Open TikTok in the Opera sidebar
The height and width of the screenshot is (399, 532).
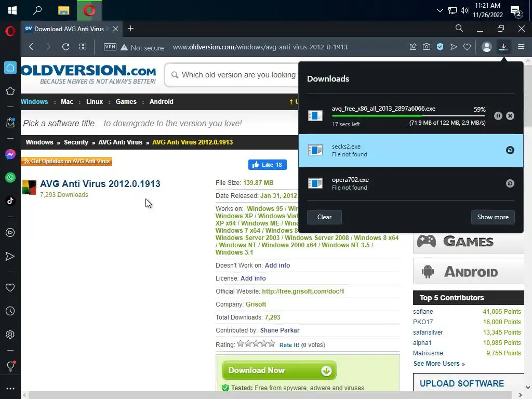(10, 201)
